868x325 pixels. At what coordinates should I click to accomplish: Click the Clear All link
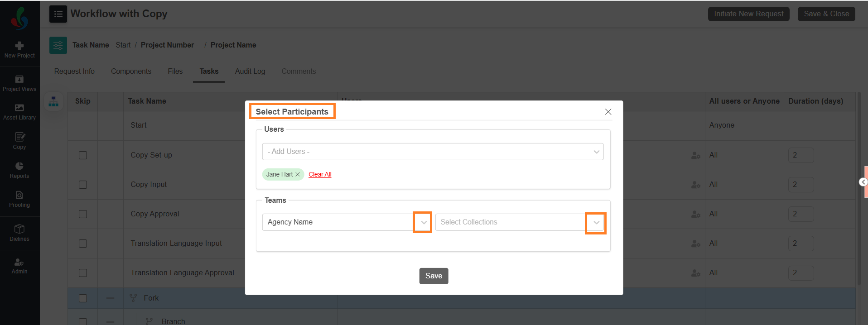(320, 174)
